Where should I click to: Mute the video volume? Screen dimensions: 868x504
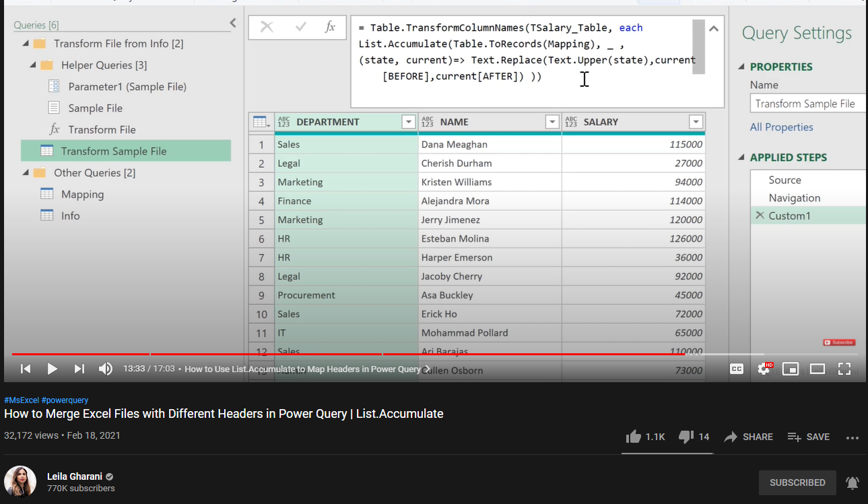pyautogui.click(x=106, y=369)
